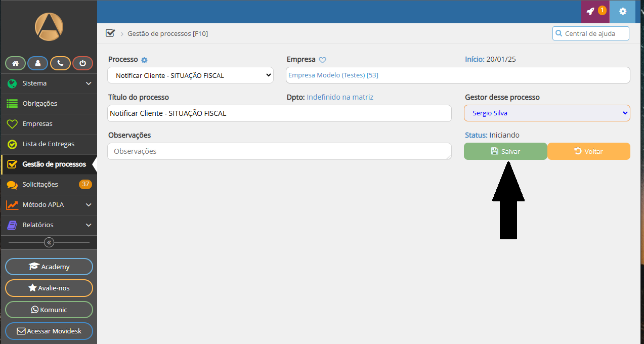644x344 pixels.
Task: Click the gear icon beside Processo label
Action: 144,60
